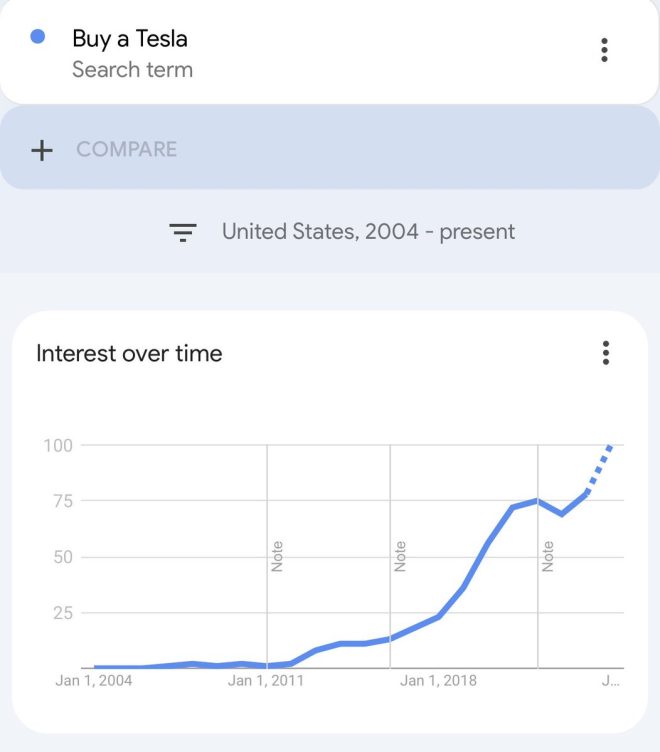The height and width of the screenshot is (752, 660).
Task: Open Interest over time chart options menu
Action: click(606, 353)
